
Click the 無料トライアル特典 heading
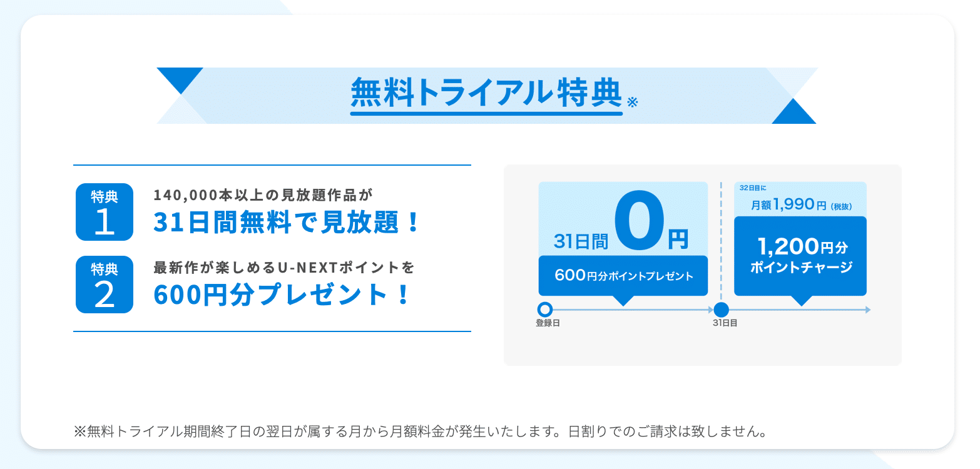486,93
